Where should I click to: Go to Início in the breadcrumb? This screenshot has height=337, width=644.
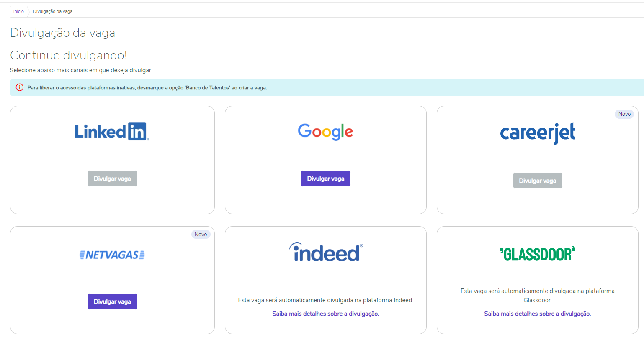[18, 12]
